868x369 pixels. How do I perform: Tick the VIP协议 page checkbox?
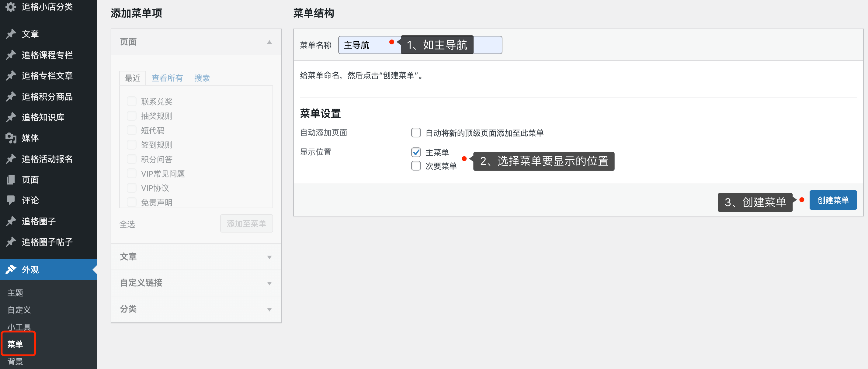[131, 188]
